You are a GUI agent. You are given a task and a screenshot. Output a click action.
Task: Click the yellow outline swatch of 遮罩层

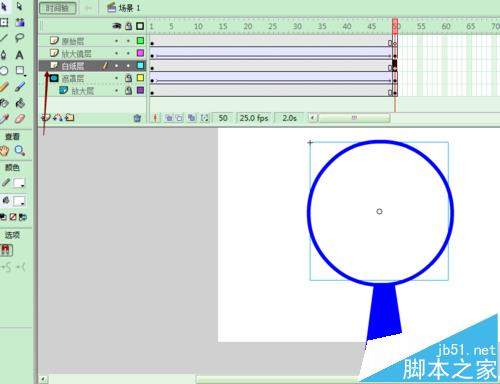[x=140, y=78]
